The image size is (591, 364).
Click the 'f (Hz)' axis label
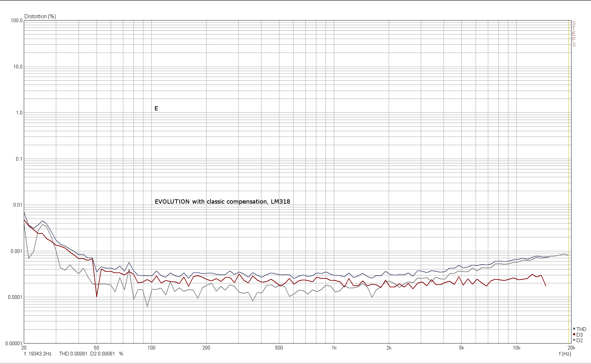[x=565, y=354]
